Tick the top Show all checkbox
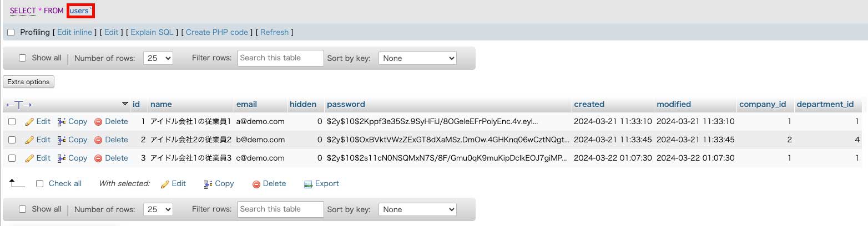The image size is (868, 226). pyautogui.click(x=23, y=58)
